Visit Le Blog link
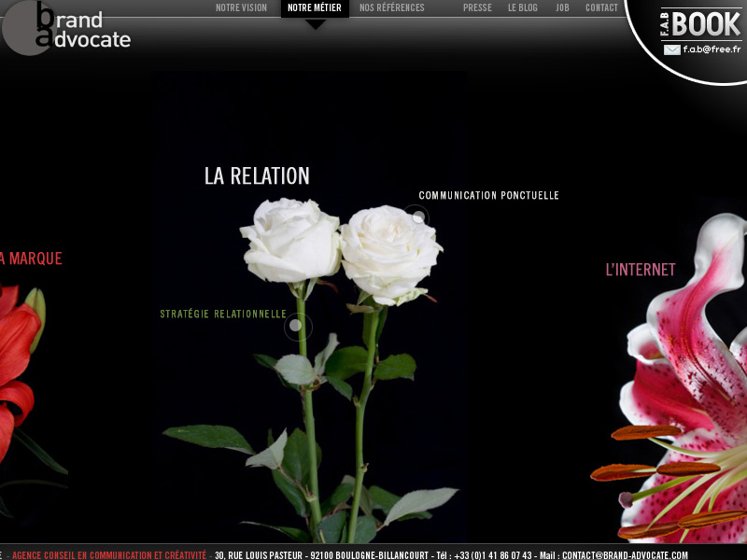 (x=523, y=7)
